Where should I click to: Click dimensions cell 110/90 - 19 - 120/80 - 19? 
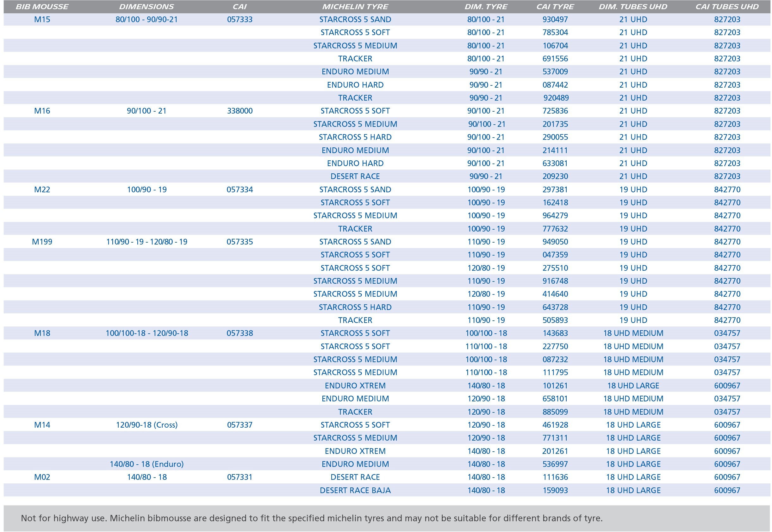click(x=146, y=242)
